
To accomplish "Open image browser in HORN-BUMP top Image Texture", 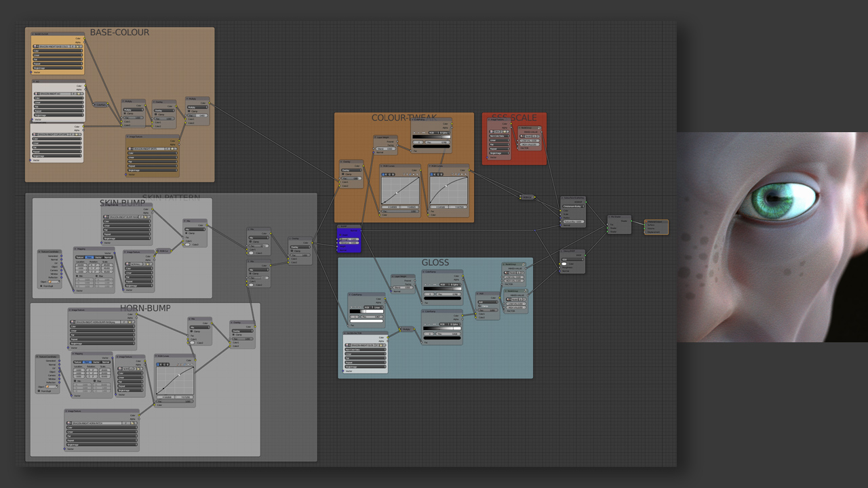I will (72, 322).
